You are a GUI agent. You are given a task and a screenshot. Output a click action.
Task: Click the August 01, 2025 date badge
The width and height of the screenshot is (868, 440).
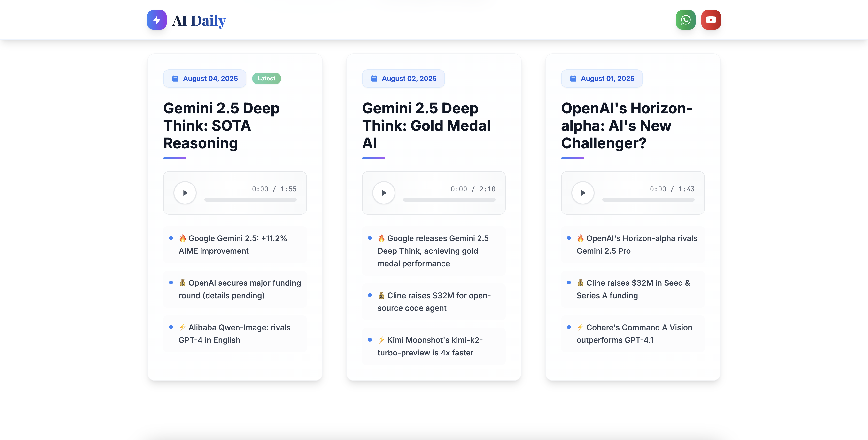pyautogui.click(x=602, y=79)
